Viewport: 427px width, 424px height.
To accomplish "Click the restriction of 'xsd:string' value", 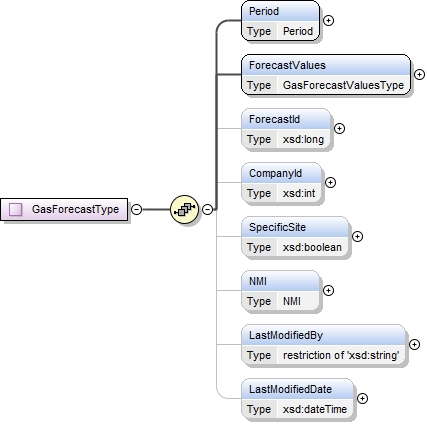I will point(341,355).
